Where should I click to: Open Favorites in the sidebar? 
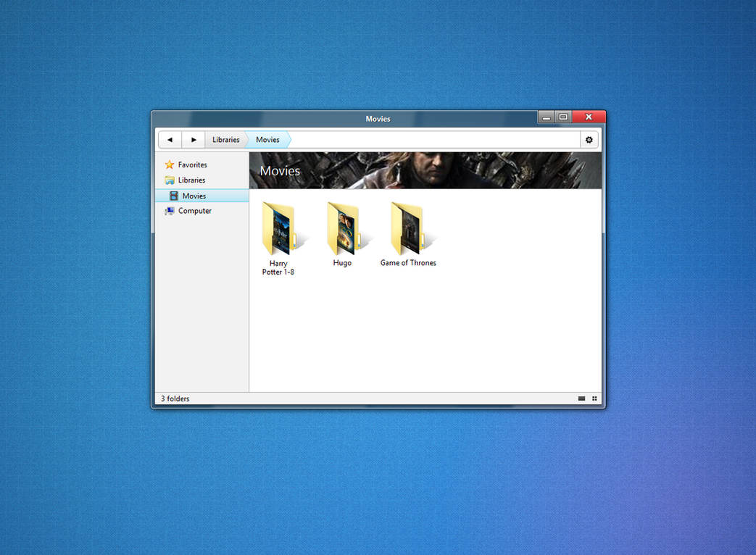[x=192, y=164]
